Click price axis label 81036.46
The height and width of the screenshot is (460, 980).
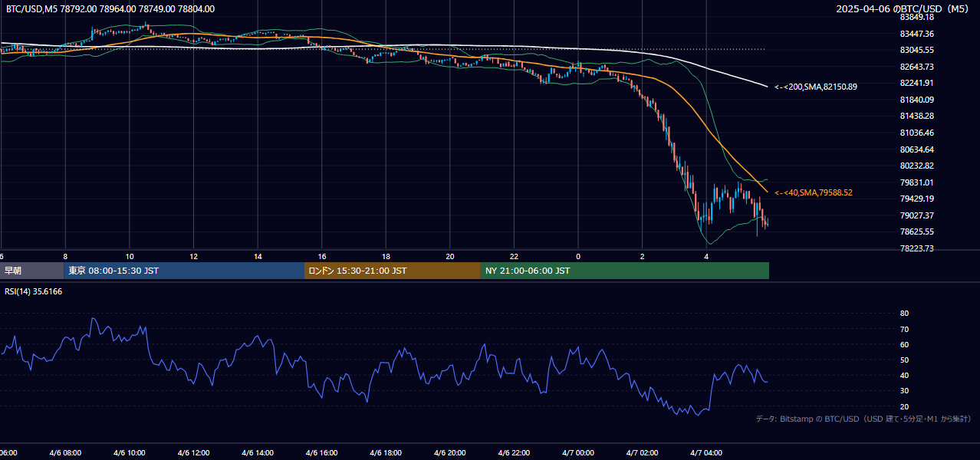pyautogui.click(x=916, y=133)
